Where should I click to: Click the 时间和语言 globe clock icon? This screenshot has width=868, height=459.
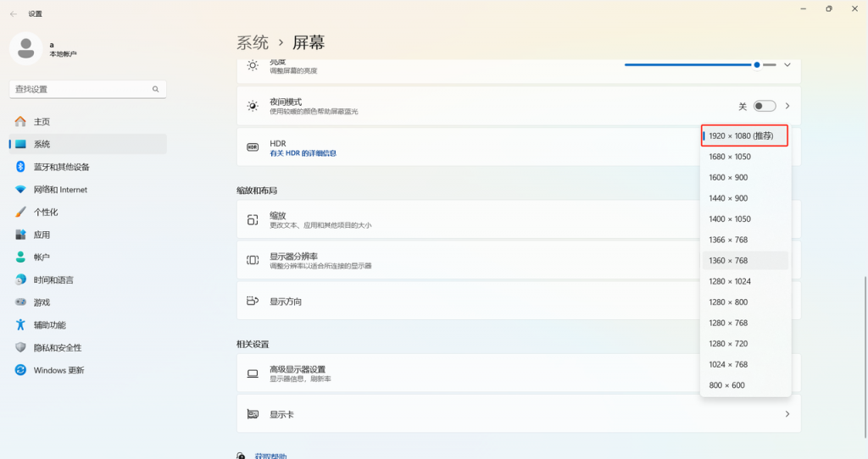[20, 279]
